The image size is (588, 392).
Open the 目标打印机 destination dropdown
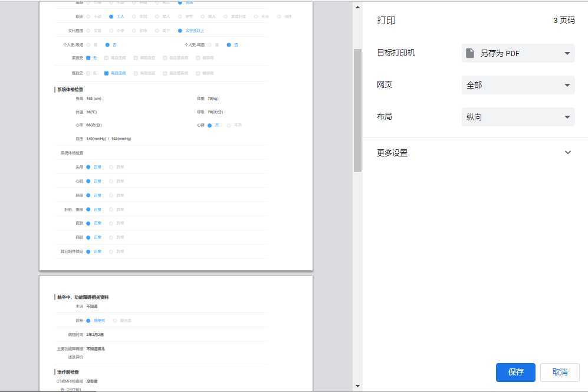[518, 53]
